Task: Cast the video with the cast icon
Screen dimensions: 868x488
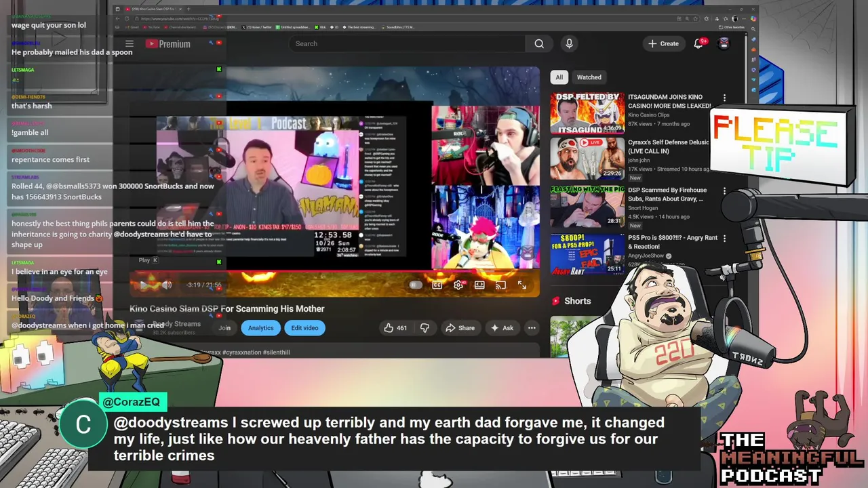Action: pyautogui.click(x=500, y=285)
